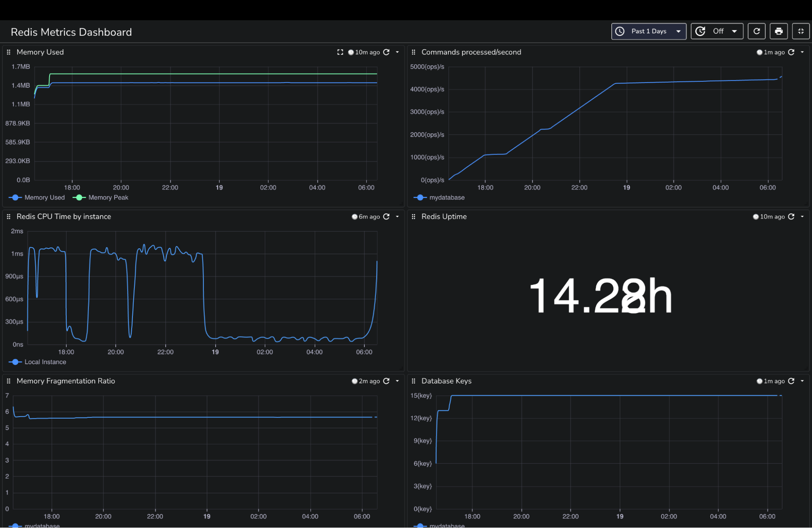Screen dimensions: 812x528
Task: Click Redis CPU Time panel drag handle
Action: 9,217
